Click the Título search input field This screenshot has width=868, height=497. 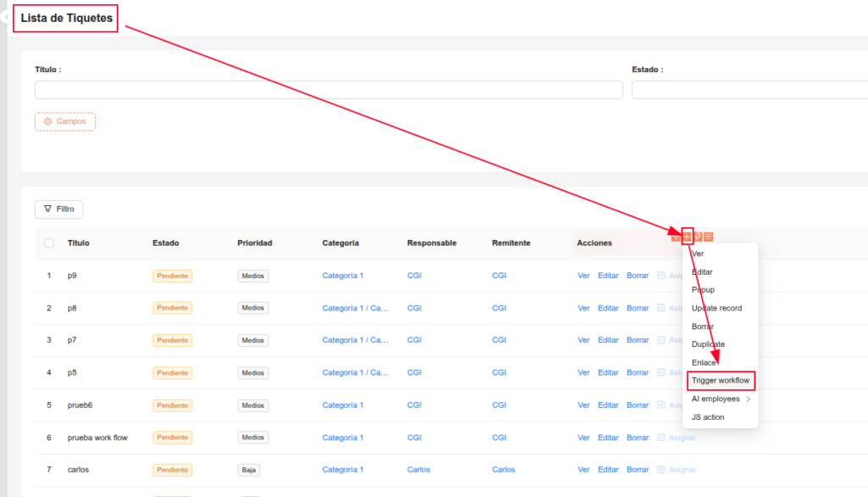pos(329,90)
